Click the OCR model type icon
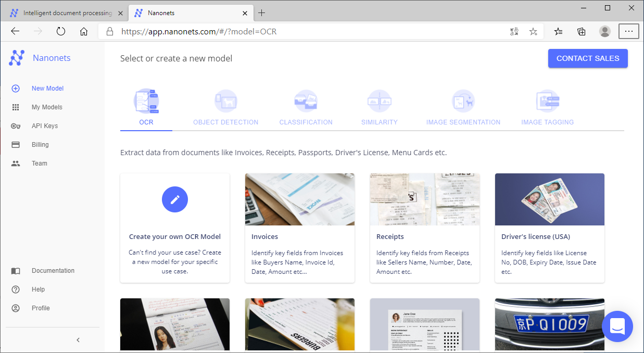644x353 pixels. (x=146, y=101)
